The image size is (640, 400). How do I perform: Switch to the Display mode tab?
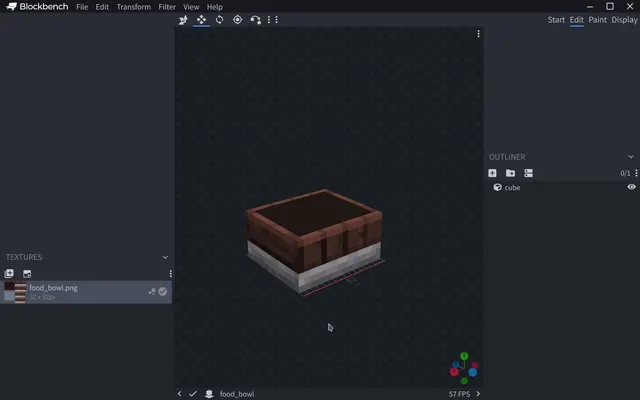point(624,20)
